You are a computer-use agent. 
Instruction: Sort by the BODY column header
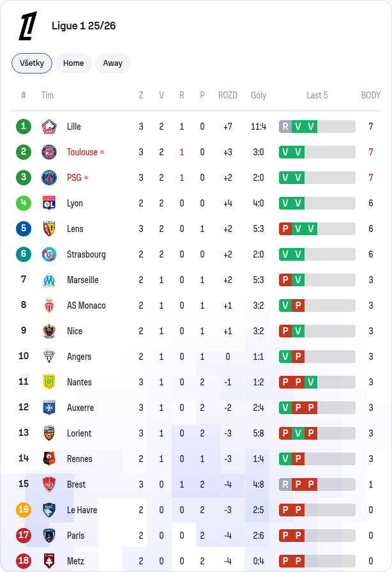tap(370, 95)
